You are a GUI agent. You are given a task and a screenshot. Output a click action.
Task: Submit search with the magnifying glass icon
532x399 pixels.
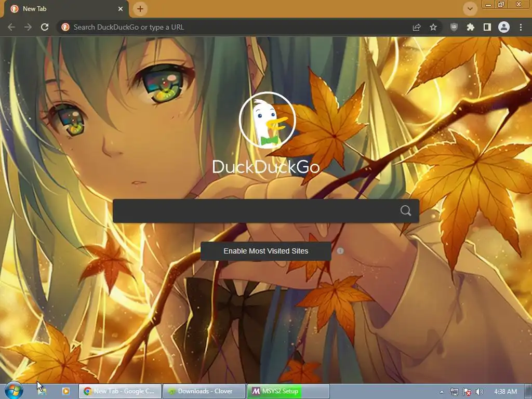coord(406,211)
